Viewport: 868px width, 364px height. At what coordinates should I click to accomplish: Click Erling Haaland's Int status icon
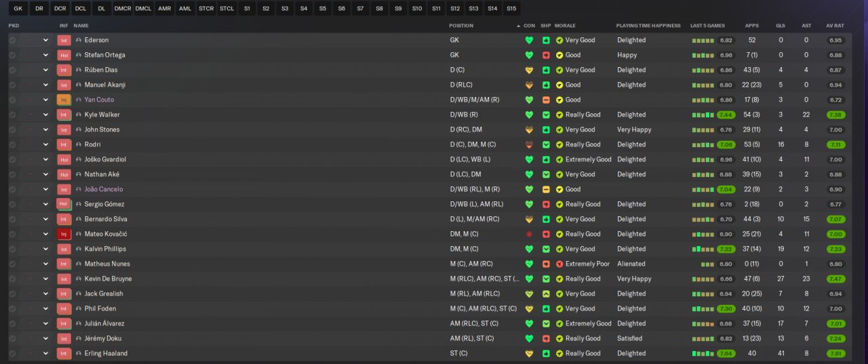(x=64, y=353)
